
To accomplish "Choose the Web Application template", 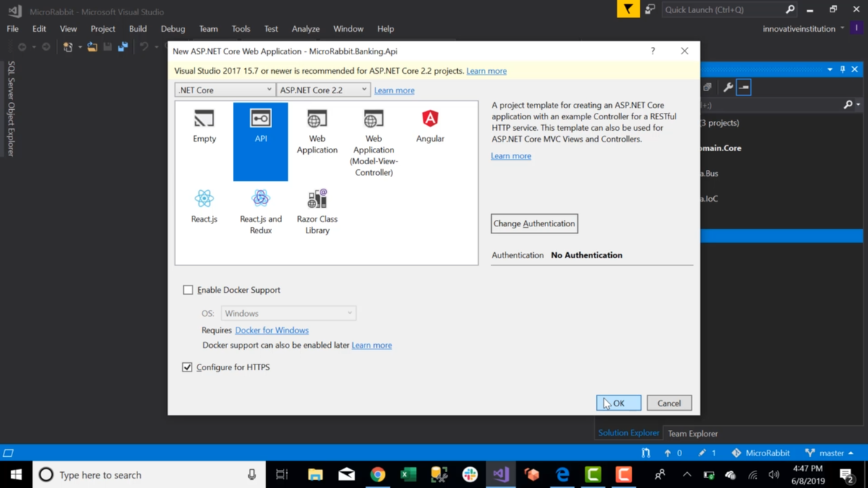I will click(x=317, y=132).
